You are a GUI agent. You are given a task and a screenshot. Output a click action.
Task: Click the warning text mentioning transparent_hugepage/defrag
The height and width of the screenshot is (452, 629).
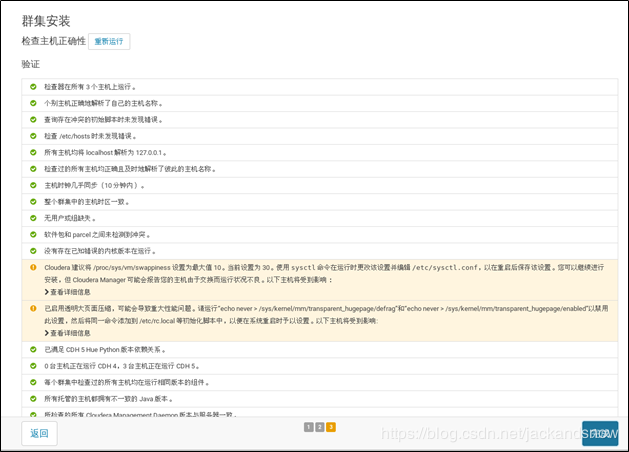pyautogui.click(x=326, y=315)
